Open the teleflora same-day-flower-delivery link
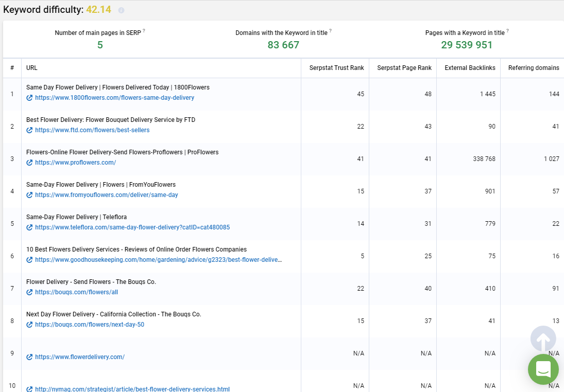This screenshot has width=564, height=392. 132,227
